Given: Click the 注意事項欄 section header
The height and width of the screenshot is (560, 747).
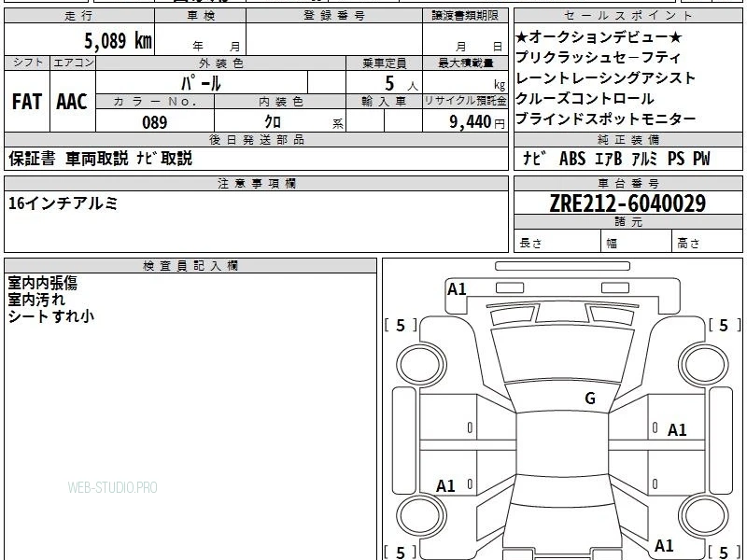Looking at the screenshot, I should pos(256,183).
